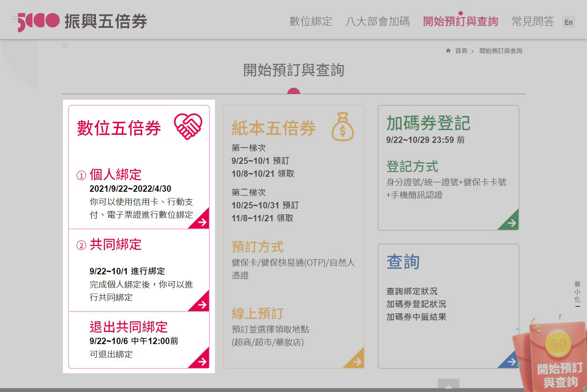Click the 11/8~11/21 領取 text
The height and width of the screenshot is (392, 587).
[262, 218]
